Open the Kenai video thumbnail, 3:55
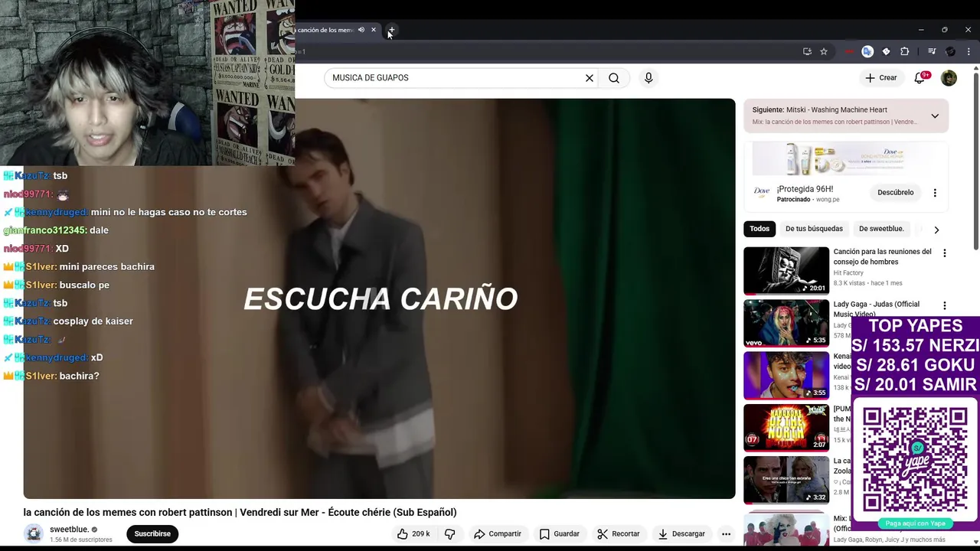Screen dimensions: 980x551 786,376
